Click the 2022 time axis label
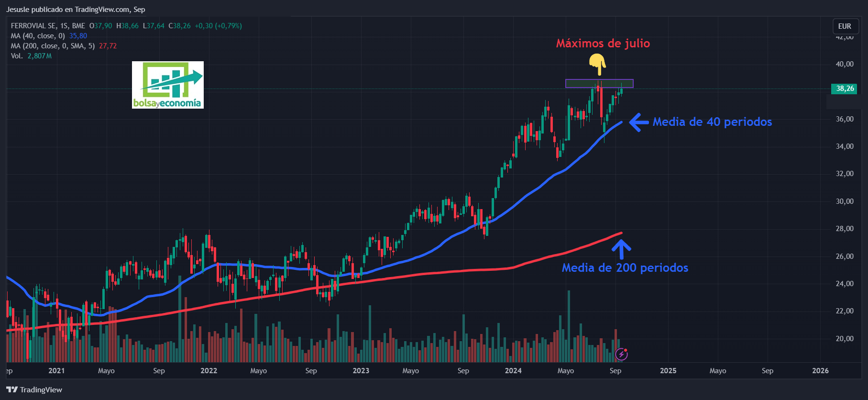The image size is (868, 400). 209,371
